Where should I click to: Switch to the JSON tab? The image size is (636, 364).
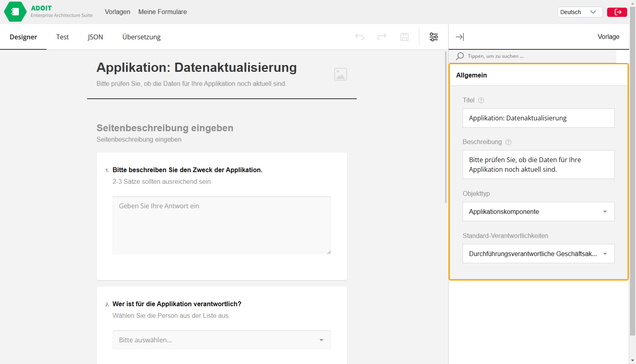(96, 37)
